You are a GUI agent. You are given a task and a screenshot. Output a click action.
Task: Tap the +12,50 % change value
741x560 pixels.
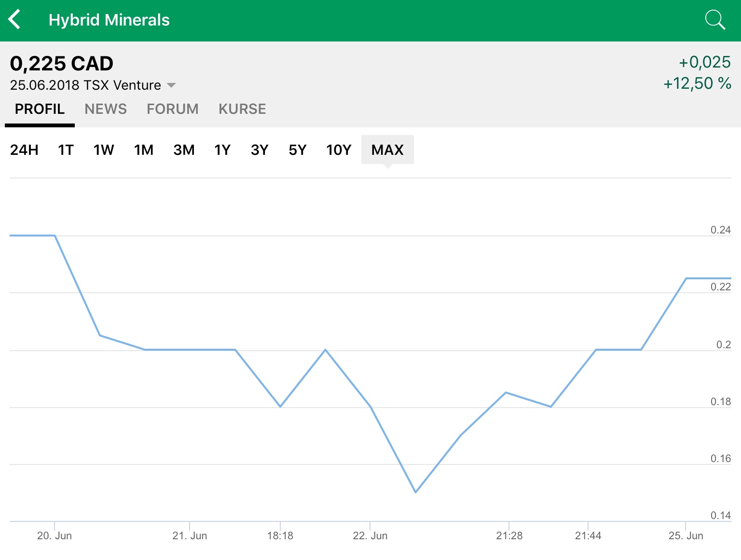click(697, 83)
